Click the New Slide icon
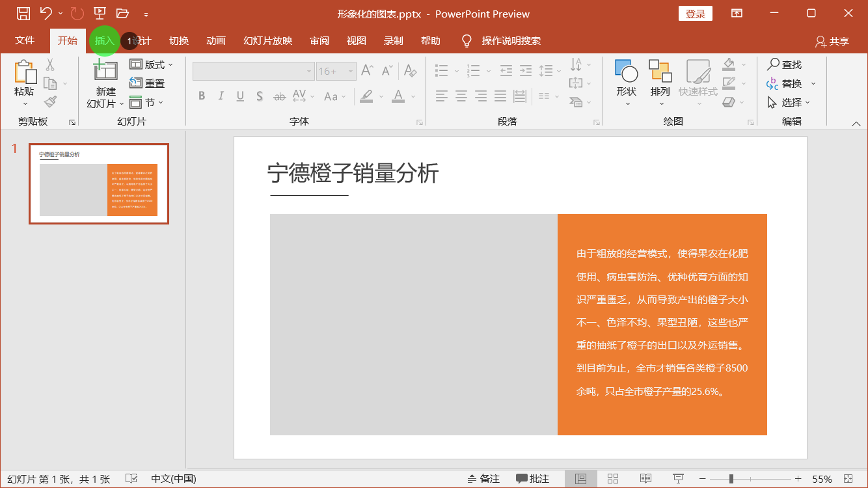 click(x=105, y=71)
